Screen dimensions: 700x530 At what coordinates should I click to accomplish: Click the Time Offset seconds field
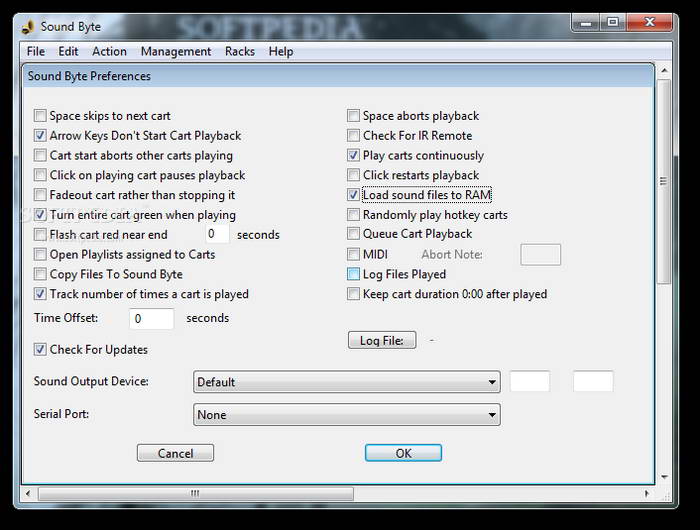point(152,319)
